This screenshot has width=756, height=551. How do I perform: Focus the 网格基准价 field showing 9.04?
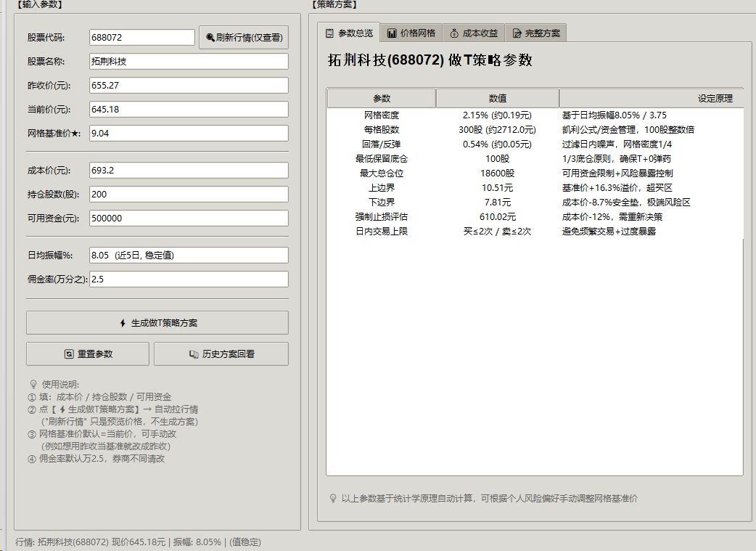[189, 133]
